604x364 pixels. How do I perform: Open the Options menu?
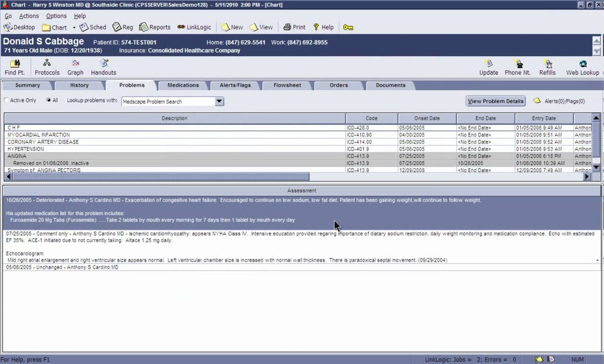pyautogui.click(x=56, y=16)
